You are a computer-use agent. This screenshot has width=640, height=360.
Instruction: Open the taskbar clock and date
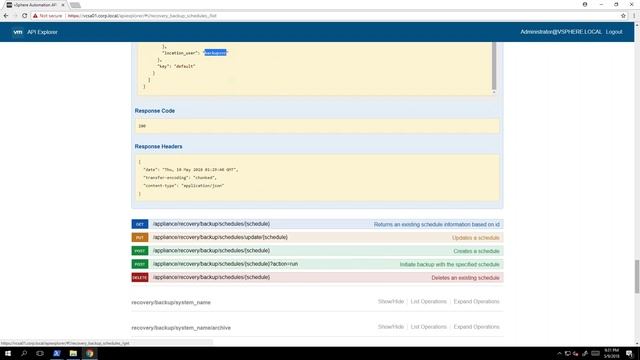(611, 353)
